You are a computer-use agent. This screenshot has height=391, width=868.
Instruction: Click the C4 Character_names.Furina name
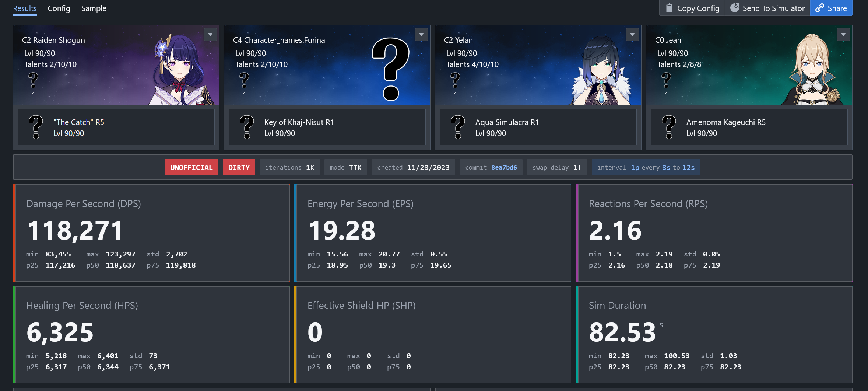[279, 40]
